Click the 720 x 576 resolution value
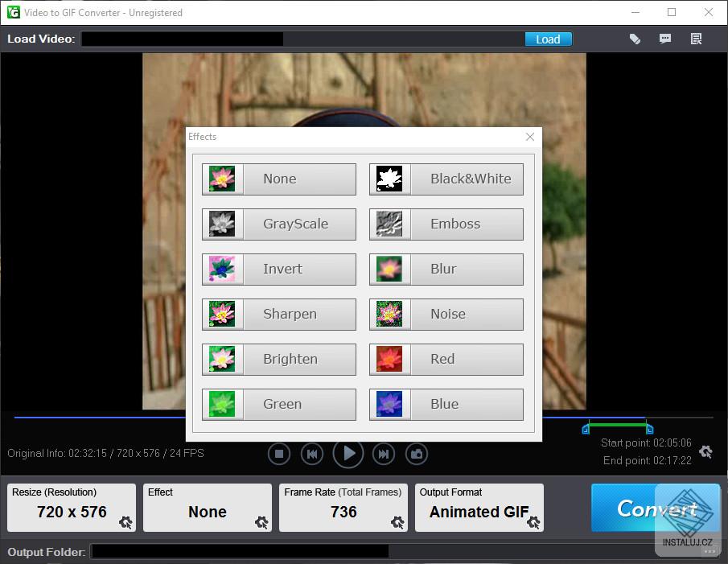Image resolution: width=728 pixels, height=564 pixels. (72, 512)
